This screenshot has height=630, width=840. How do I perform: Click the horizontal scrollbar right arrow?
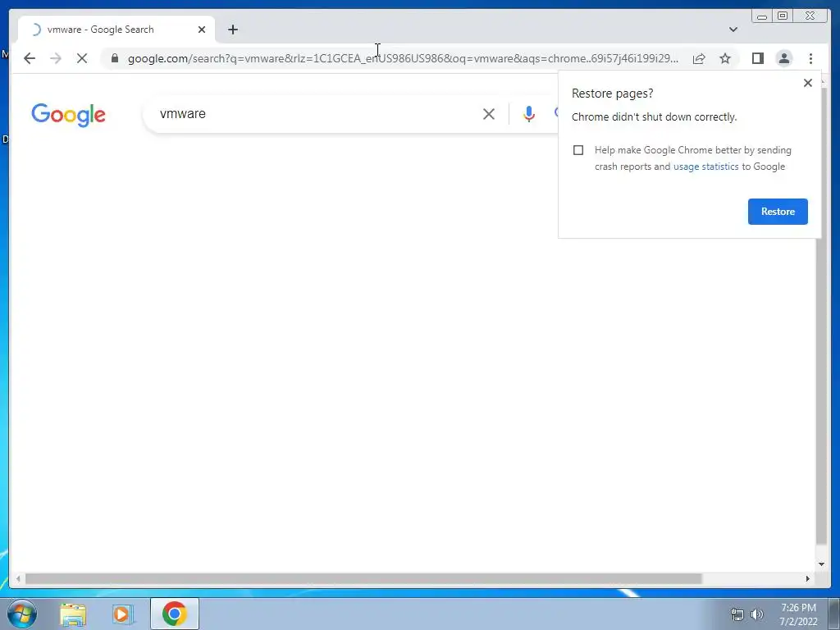(x=808, y=578)
